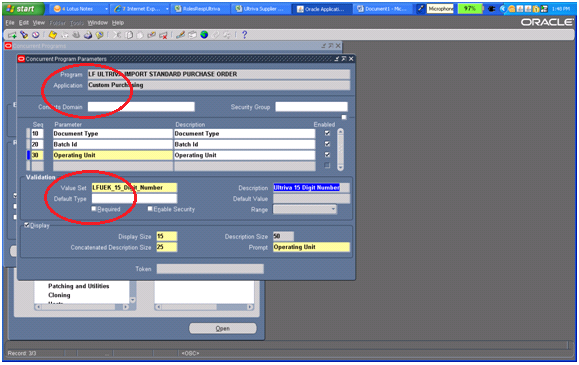Click the Switch Responsibilities toolbar icon
Viewport: 579px width, 365px height.
[x=76, y=35]
